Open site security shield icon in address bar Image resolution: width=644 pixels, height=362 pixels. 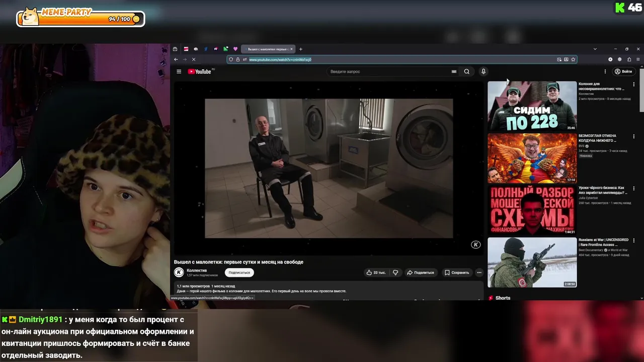[x=231, y=59]
